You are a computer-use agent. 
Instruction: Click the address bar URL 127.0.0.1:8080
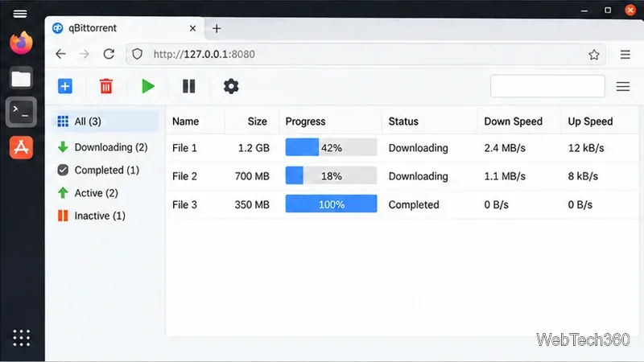[x=204, y=54]
